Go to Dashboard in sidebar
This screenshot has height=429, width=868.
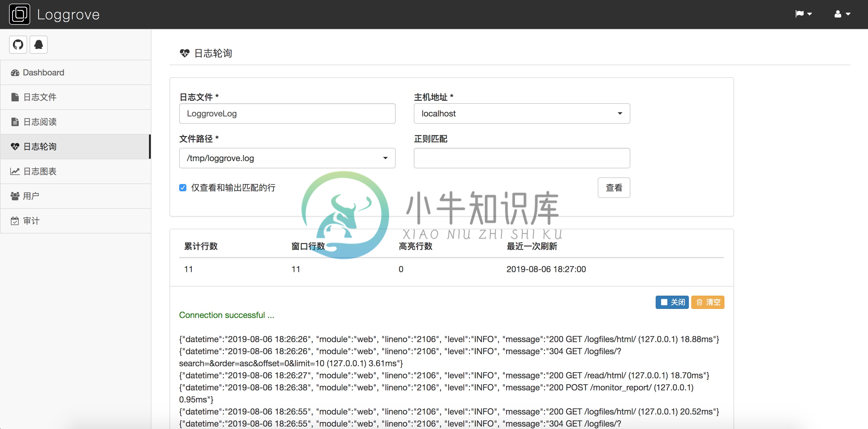pyautogui.click(x=75, y=72)
